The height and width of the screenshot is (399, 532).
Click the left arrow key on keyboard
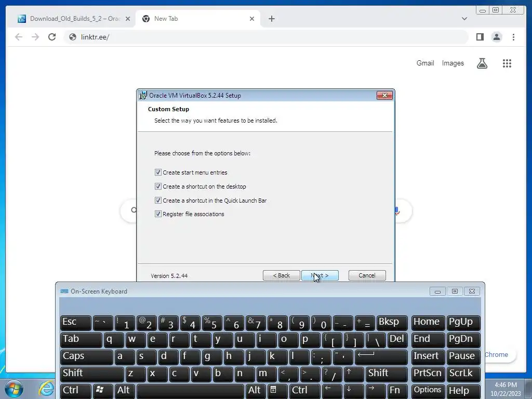(332, 391)
